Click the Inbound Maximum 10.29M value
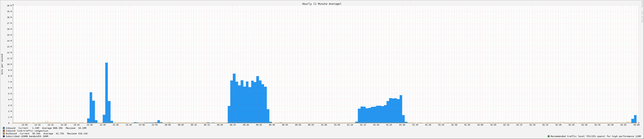644x139 pixels. click(x=82, y=128)
